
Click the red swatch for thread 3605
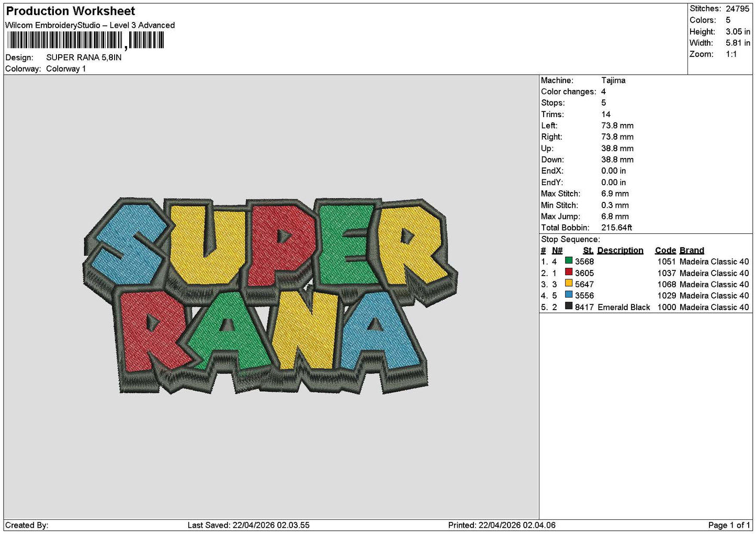pos(568,272)
